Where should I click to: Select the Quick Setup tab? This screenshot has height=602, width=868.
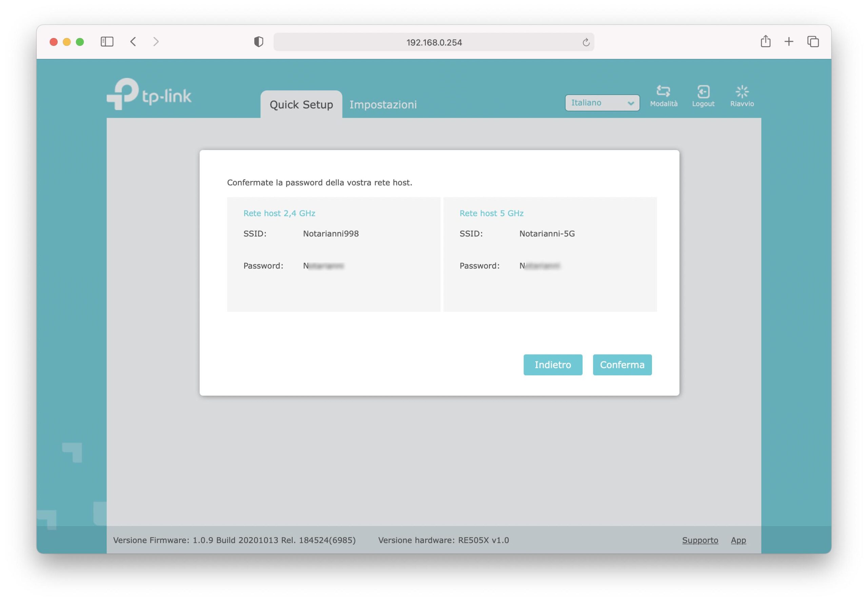pos(301,105)
